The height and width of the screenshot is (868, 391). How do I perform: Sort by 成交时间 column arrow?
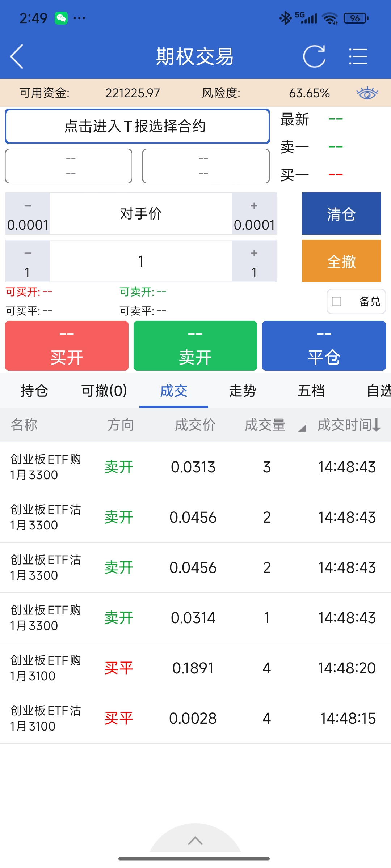[x=376, y=425]
